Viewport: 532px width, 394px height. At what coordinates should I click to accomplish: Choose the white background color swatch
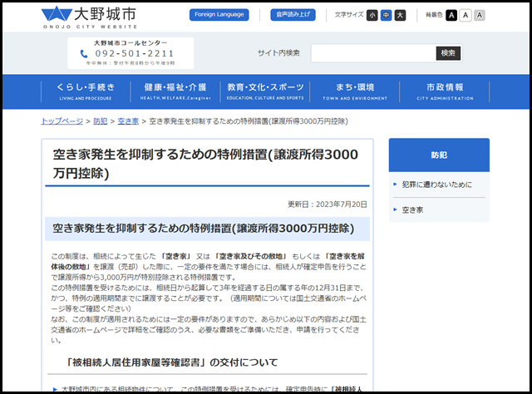(465, 15)
